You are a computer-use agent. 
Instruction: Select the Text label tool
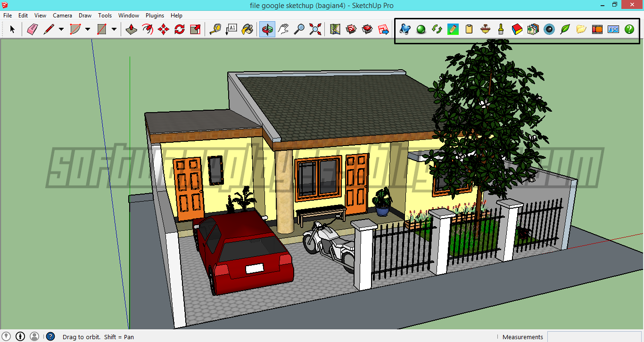pos(231,29)
